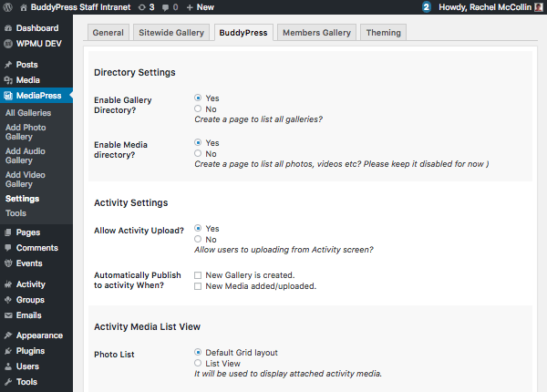Open the comments bubble icon in admin bar
Screen dimensions: 547x392
165,7
